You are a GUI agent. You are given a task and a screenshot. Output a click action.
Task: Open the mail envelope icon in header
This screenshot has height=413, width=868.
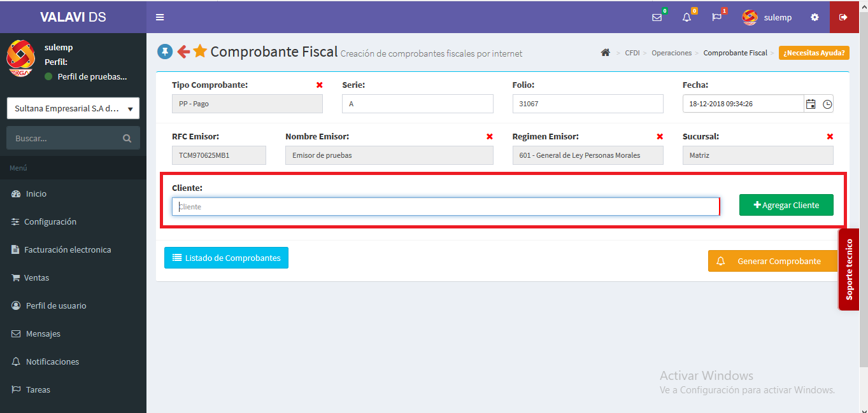(657, 17)
